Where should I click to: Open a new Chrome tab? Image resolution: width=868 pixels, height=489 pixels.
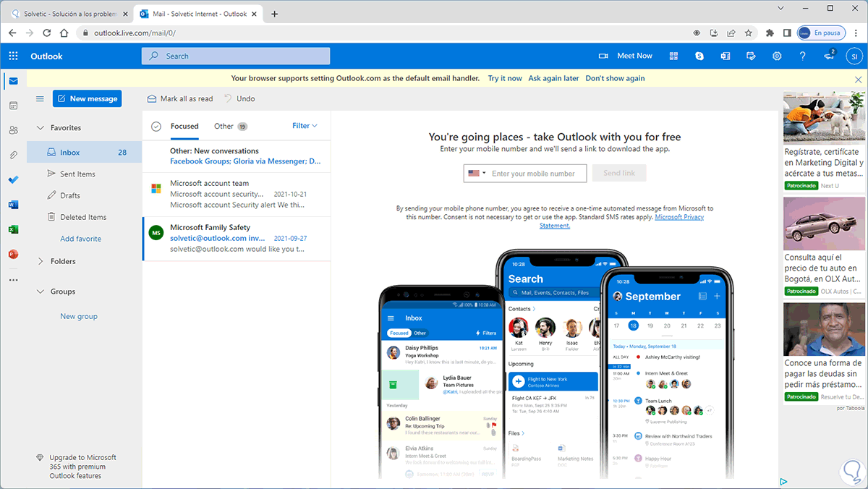274,14
